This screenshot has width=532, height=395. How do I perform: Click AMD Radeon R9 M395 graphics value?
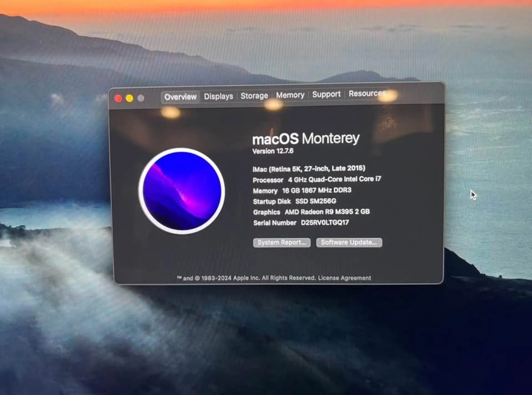[327, 212]
